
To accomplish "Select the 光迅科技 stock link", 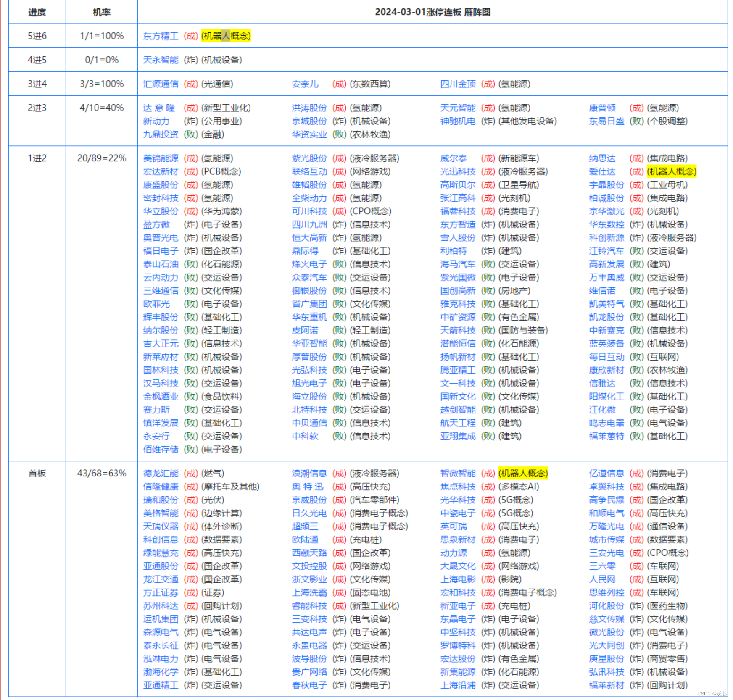I will [458, 171].
